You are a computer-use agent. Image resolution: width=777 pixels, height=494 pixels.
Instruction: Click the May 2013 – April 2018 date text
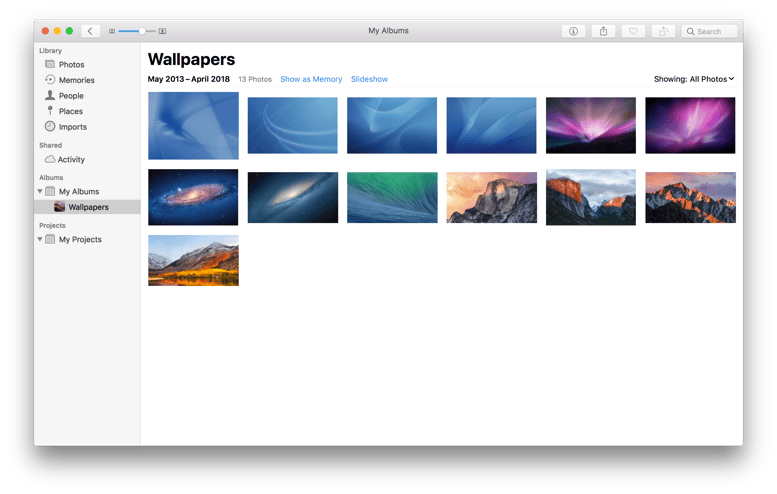point(189,79)
